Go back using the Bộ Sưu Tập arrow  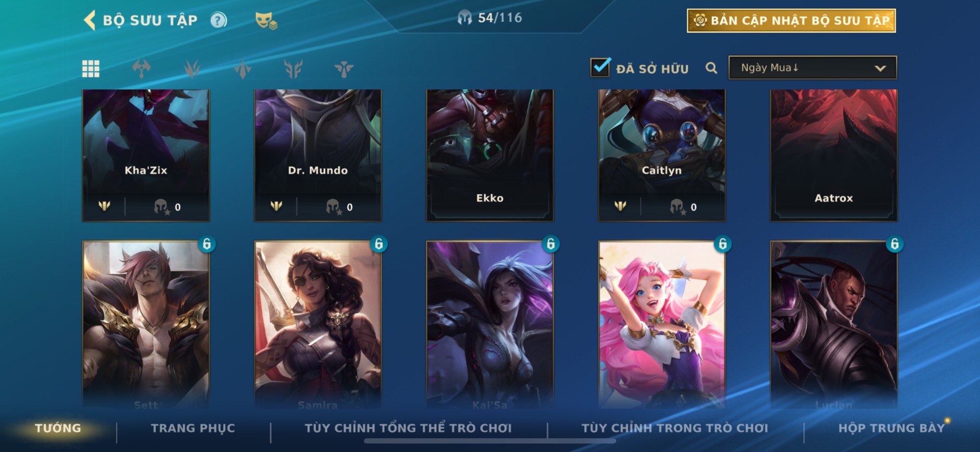tap(89, 20)
